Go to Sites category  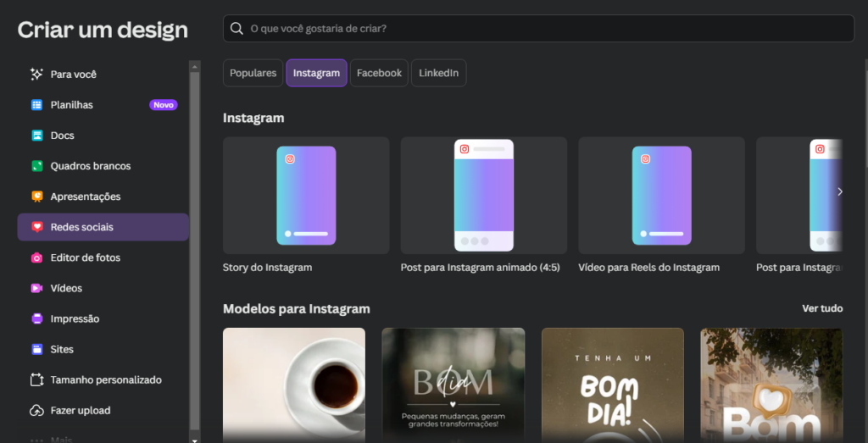(103, 350)
